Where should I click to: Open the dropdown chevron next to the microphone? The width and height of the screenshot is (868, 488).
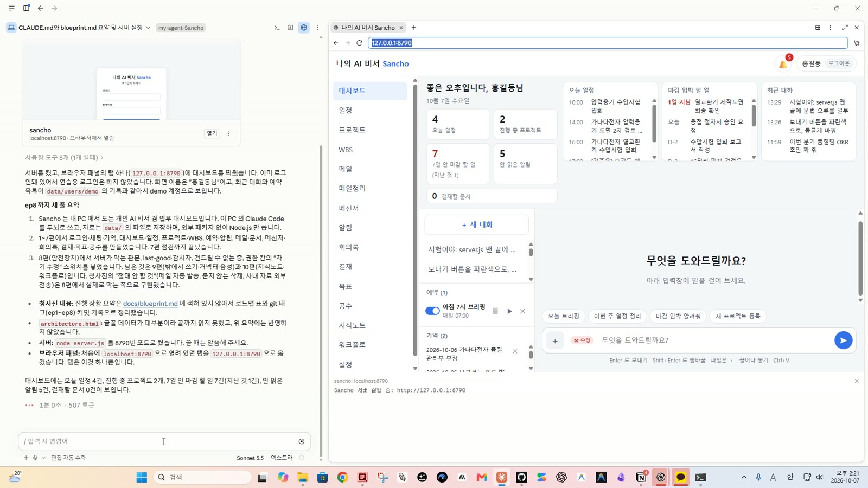coord(44,458)
